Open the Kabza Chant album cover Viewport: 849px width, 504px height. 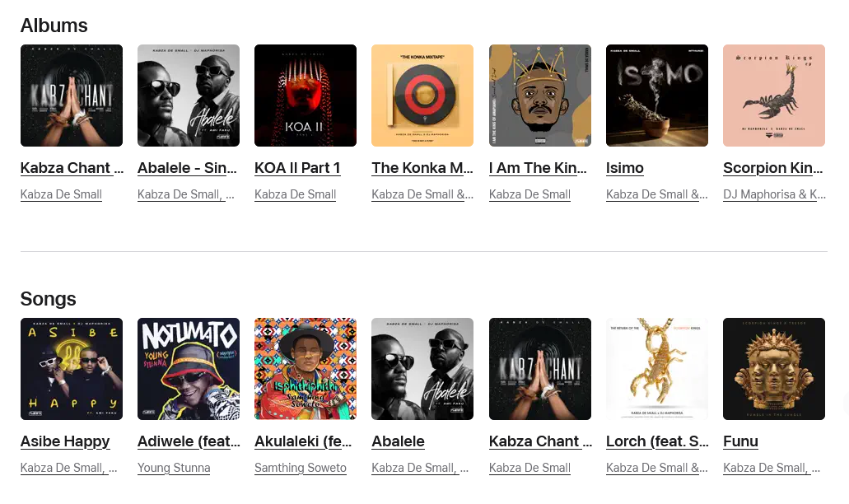pos(72,96)
